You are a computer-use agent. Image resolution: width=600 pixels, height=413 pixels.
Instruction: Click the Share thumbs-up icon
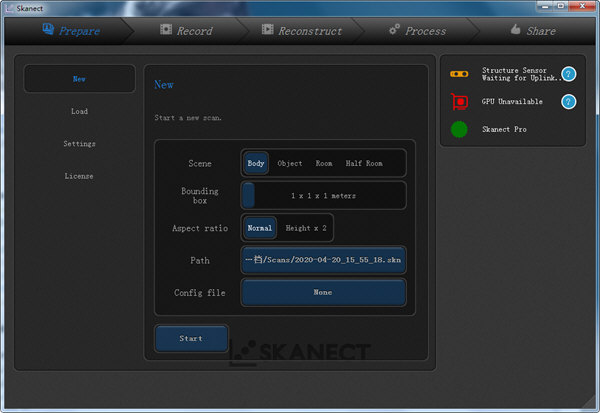(515, 29)
